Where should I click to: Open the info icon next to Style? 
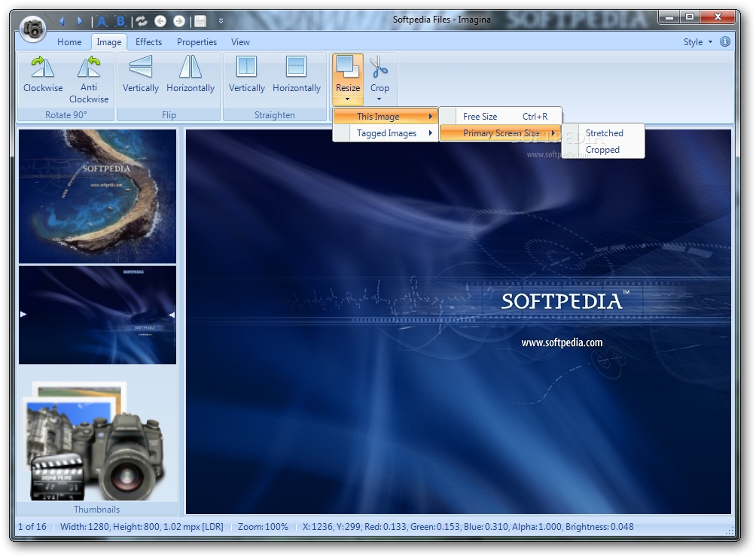click(x=724, y=41)
